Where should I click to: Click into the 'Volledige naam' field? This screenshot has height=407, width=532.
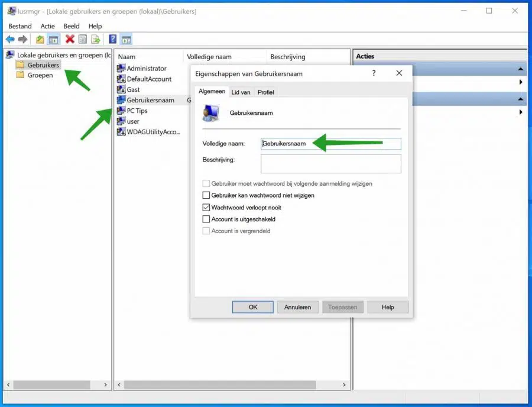point(331,144)
